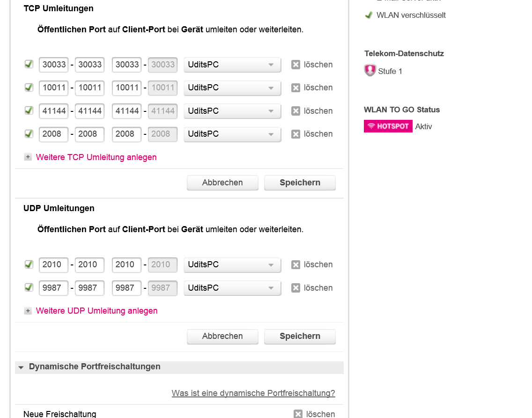The image size is (532, 418).
Task: Open UditsPC dropdown for UDP 2010 rule
Action: click(232, 265)
